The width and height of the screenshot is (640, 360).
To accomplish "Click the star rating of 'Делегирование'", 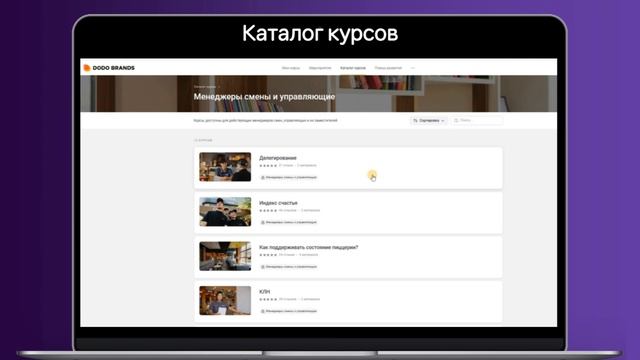I will point(268,166).
